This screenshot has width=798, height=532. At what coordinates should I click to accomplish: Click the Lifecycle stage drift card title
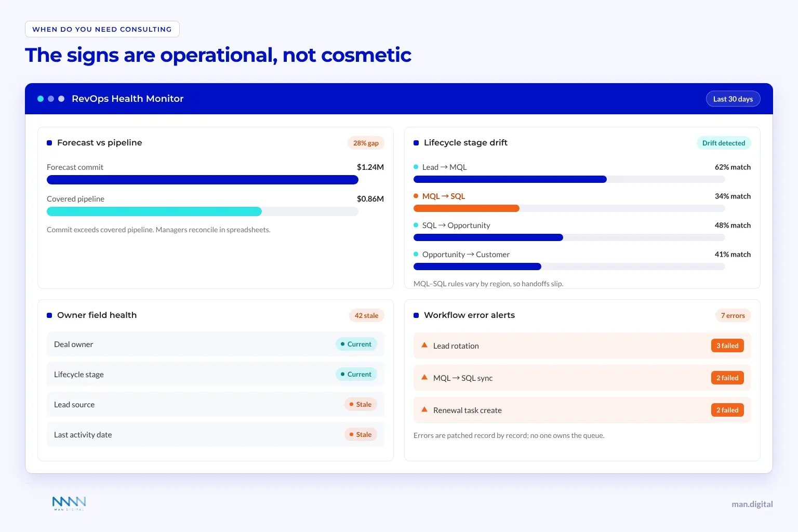465,142
